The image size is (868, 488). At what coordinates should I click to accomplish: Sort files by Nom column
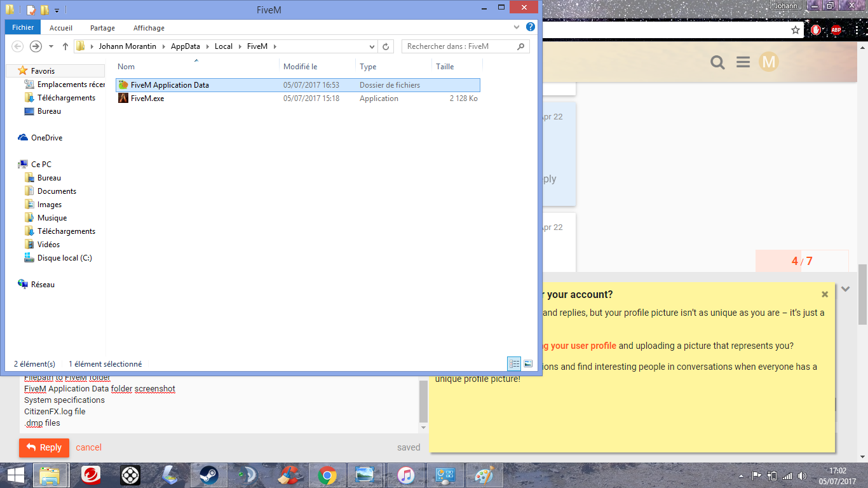[126, 67]
